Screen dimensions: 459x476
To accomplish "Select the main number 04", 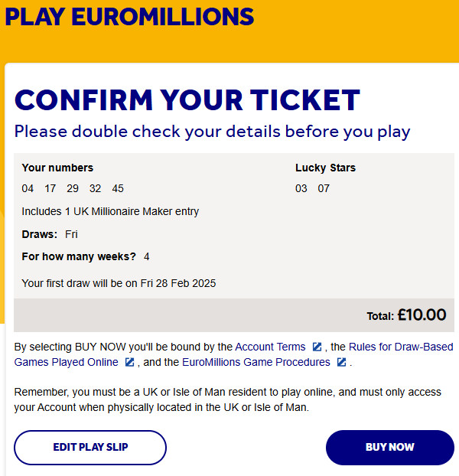I will click(x=28, y=188).
